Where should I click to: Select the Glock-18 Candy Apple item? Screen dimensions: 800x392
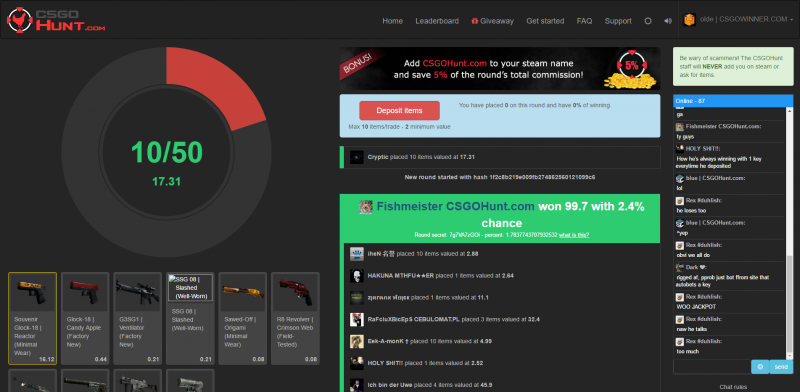85,318
